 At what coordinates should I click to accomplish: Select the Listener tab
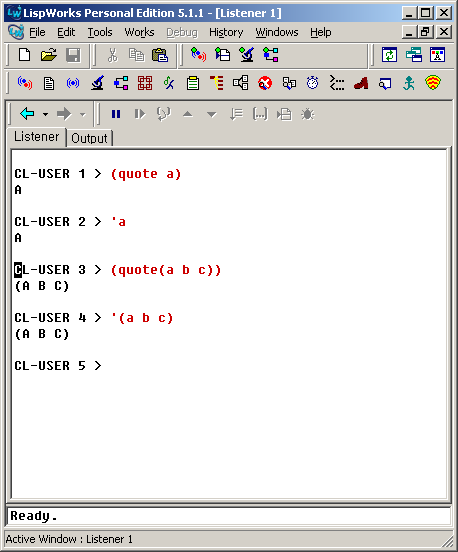[37, 137]
